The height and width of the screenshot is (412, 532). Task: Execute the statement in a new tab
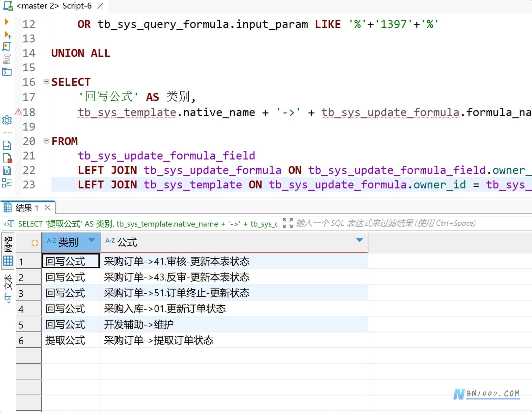coord(7,35)
